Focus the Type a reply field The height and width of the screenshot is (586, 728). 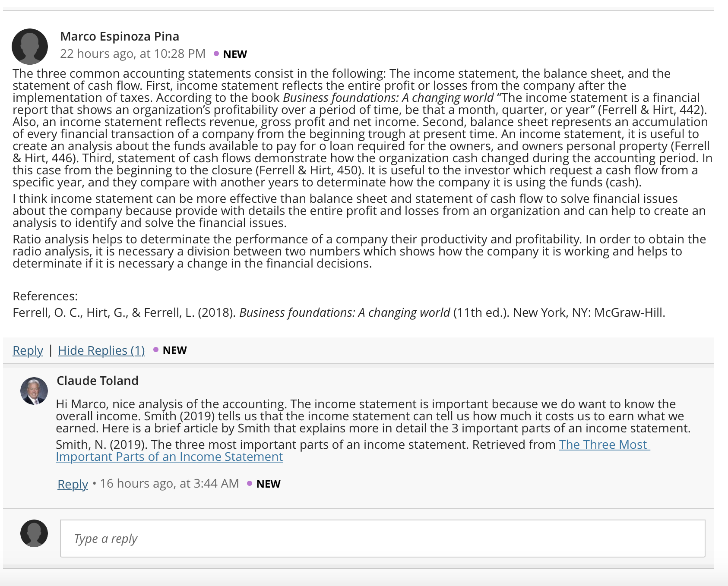383,539
